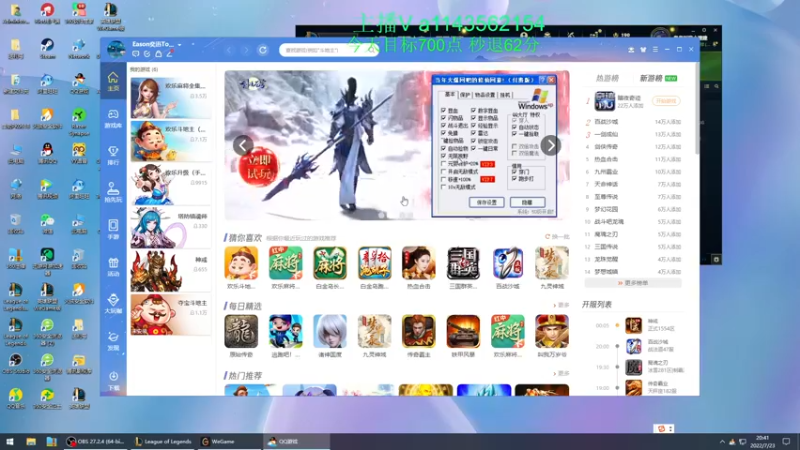Click 换一批 next to 猜你喜欢

point(557,237)
